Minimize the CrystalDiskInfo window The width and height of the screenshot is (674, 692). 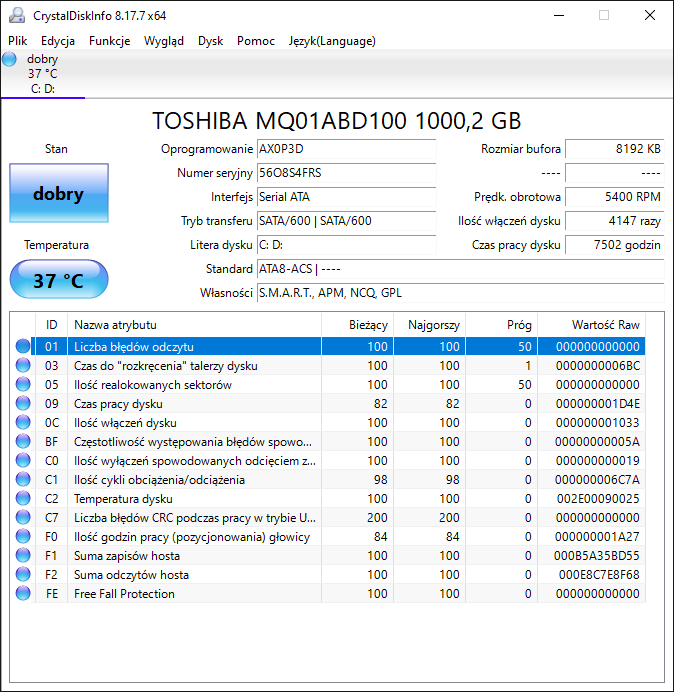[x=559, y=15]
